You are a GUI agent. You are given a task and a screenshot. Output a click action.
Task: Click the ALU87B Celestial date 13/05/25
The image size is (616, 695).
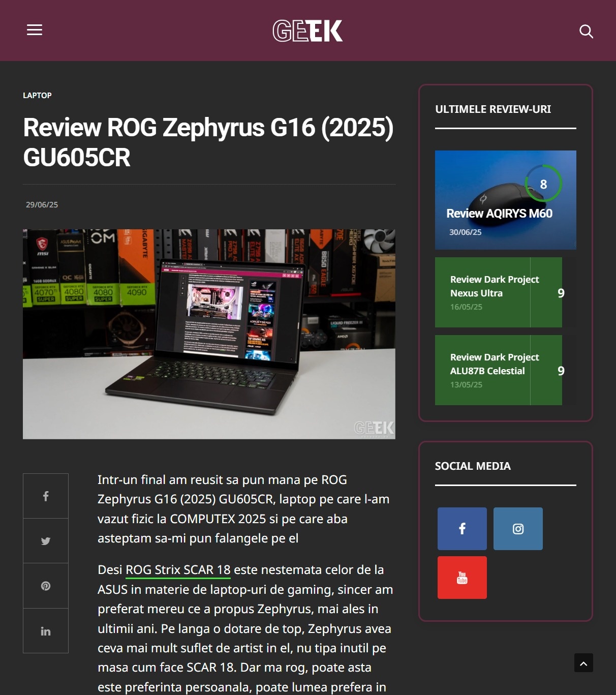[x=466, y=385]
